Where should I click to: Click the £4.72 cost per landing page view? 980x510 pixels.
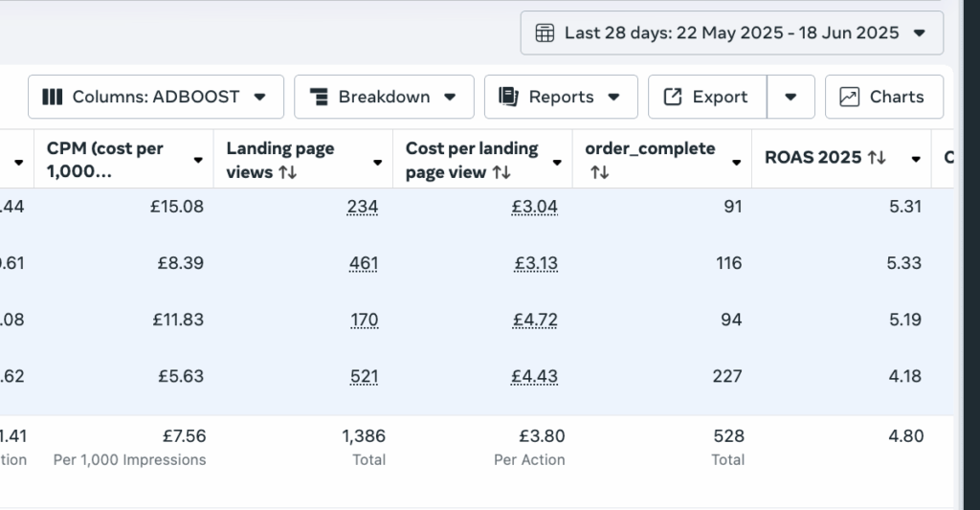point(535,320)
